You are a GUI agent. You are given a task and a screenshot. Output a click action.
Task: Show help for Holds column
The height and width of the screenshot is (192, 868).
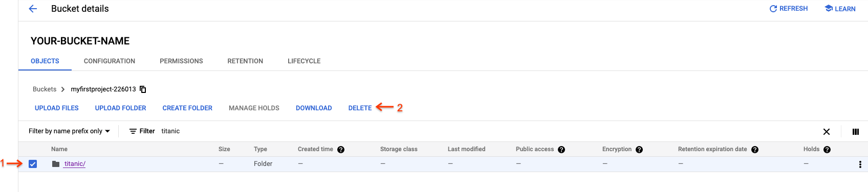(827, 150)
